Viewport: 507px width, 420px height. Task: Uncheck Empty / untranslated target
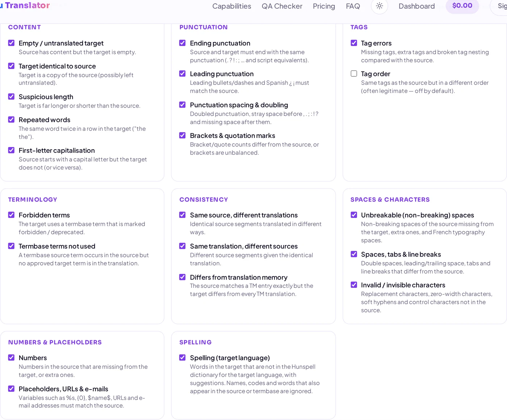click(x=11, y=43)
